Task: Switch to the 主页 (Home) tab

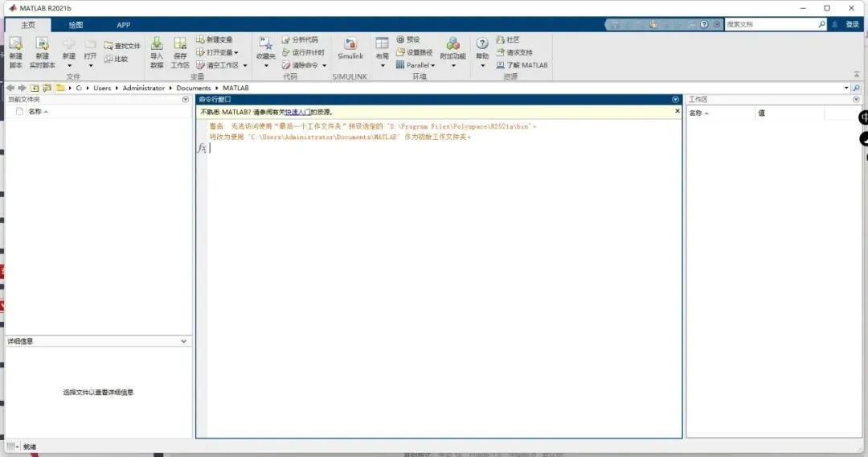Action: (28, 25)
